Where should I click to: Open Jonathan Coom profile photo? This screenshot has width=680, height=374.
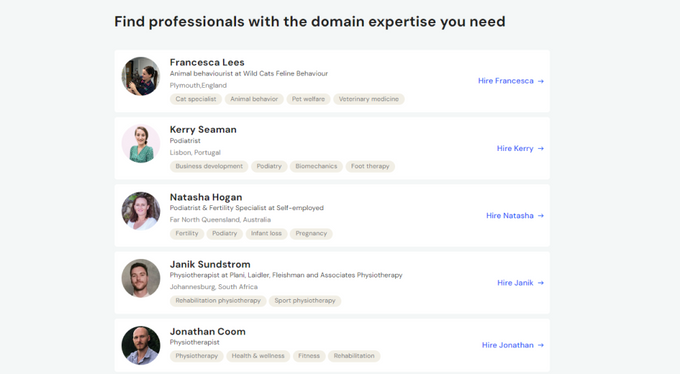pos(141,345)
